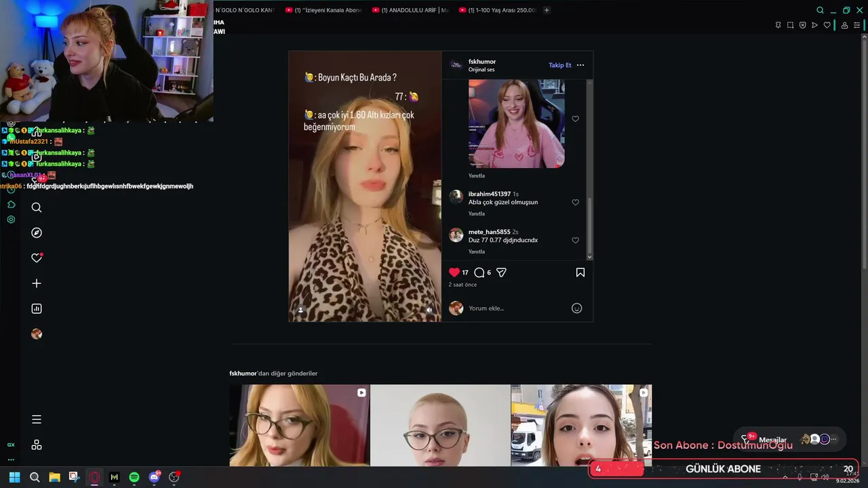
Task: Open the ad blocker shield icon
Action: click(x=802, y=25)
